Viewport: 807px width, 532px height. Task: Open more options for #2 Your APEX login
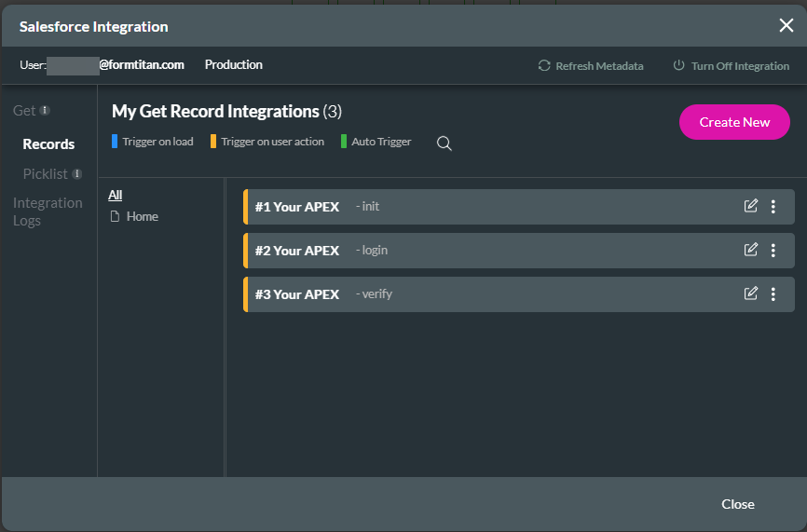pyautogui.click(x=773, y=250)
